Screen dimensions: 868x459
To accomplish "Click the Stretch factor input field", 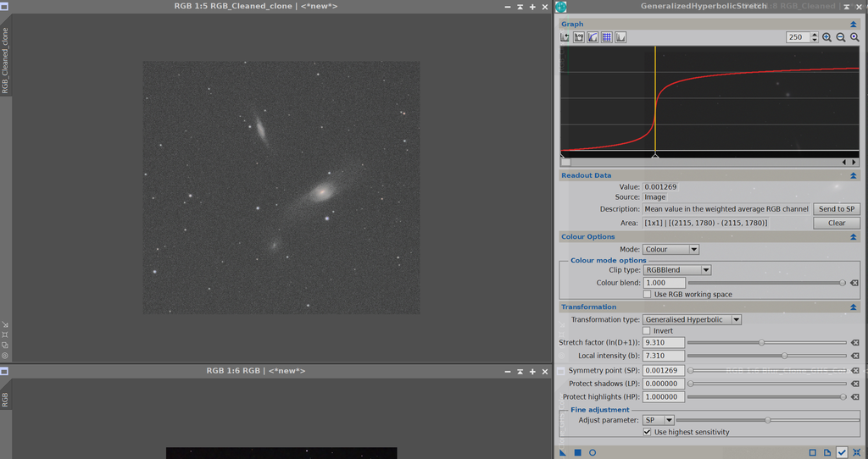I will pyautogui.click(x=663, y=343).
